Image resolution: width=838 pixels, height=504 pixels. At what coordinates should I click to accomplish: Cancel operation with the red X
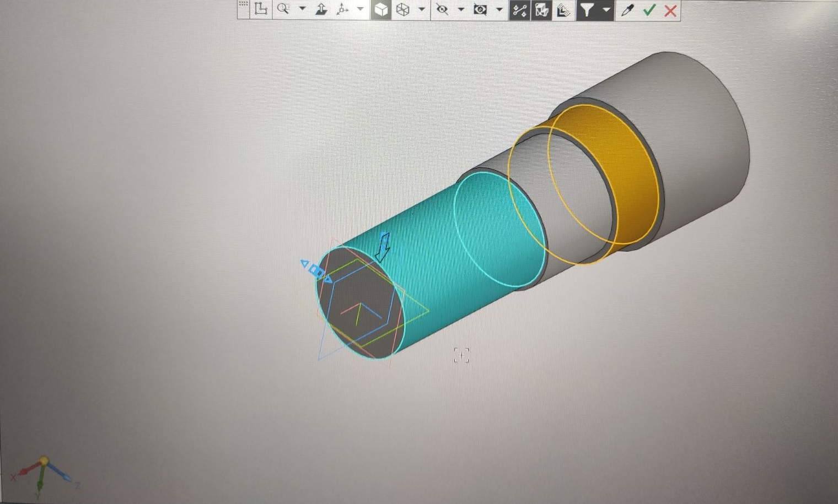point(670,10)
